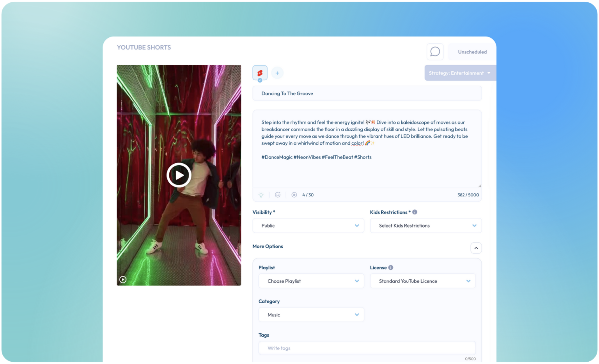Insert a hashtag using the hashtag icon

pos(294,194)
